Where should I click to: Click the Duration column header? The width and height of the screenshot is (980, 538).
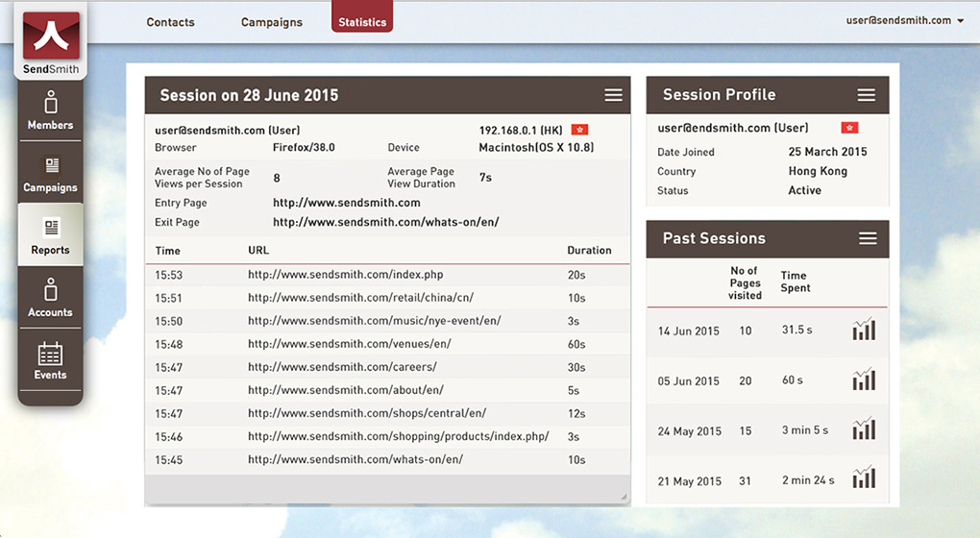[x=589, y=250]
